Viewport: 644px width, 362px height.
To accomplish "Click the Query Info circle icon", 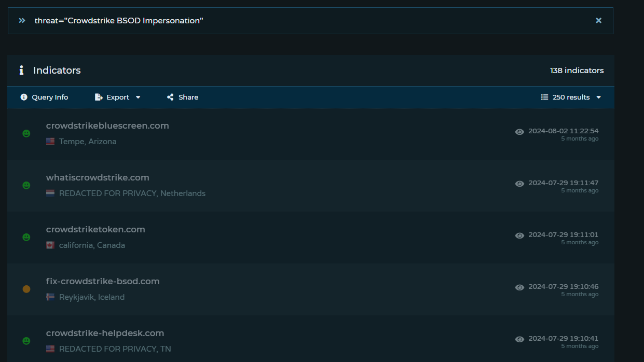I will point(24,97).
